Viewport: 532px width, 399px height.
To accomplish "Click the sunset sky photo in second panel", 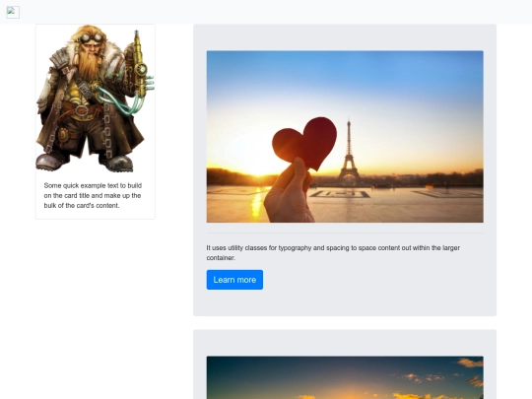I will (345, 377).
